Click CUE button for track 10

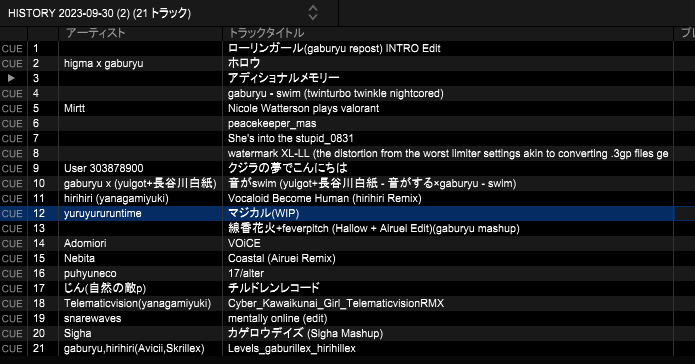click(x=12, y=184)
